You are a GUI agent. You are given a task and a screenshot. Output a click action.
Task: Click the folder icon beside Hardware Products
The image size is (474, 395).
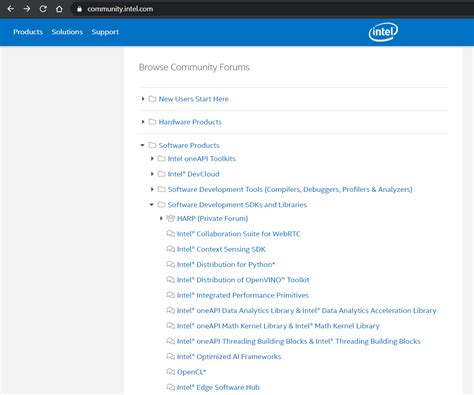(152, 122)
